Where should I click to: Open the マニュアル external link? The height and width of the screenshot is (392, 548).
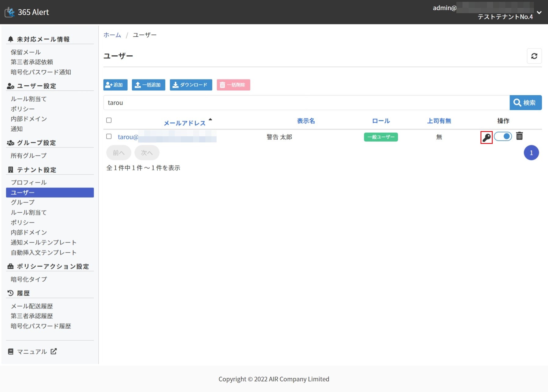(32, 352)
